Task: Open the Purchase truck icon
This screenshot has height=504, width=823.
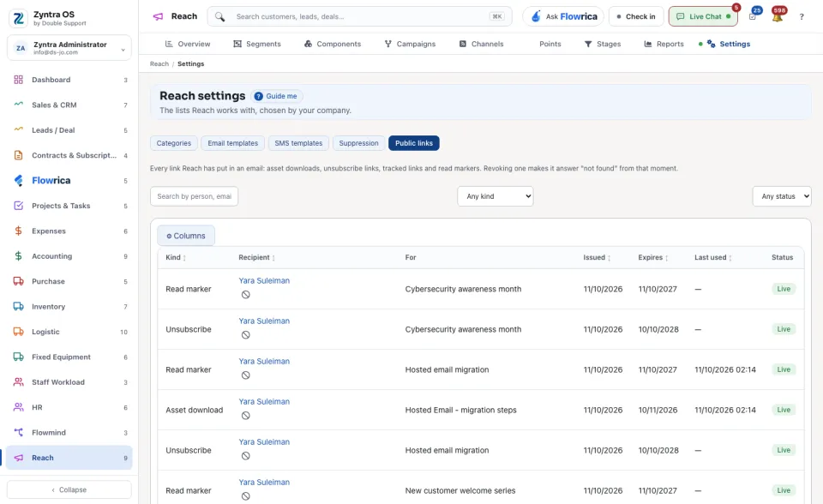Action: [x=18, y=281]
